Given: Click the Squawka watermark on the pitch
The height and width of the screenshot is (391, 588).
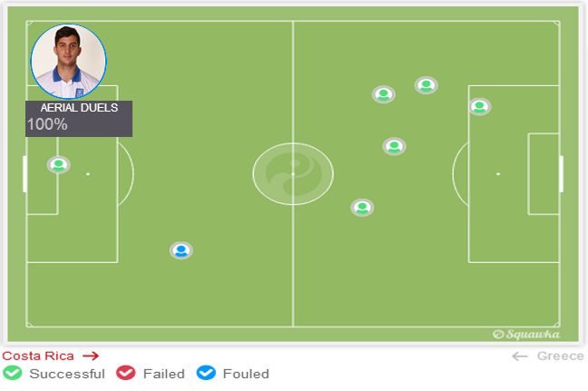Looking at the screenshot, I should click(x=526, y=334).
